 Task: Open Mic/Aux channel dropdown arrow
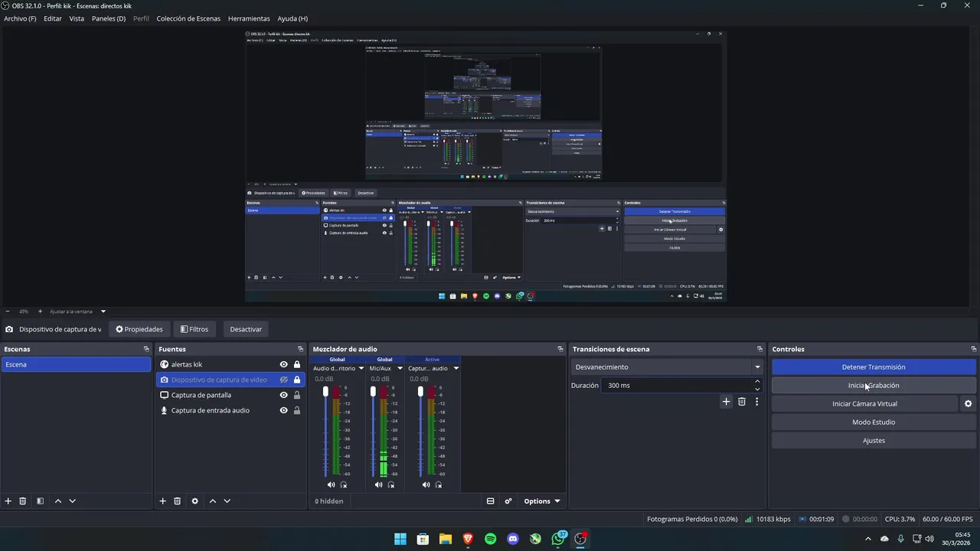[400, 368]
